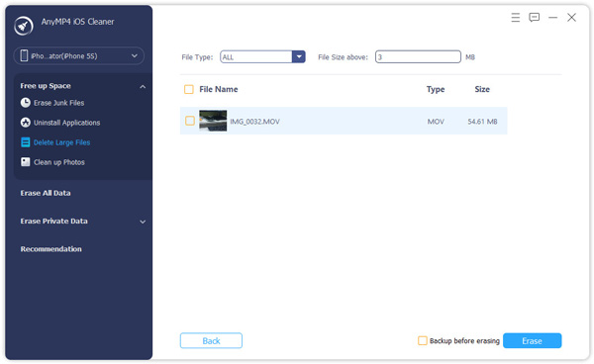Click the File Name column header
The height and width of the screenshot is (364, 594).
click(x=219, y=89)
